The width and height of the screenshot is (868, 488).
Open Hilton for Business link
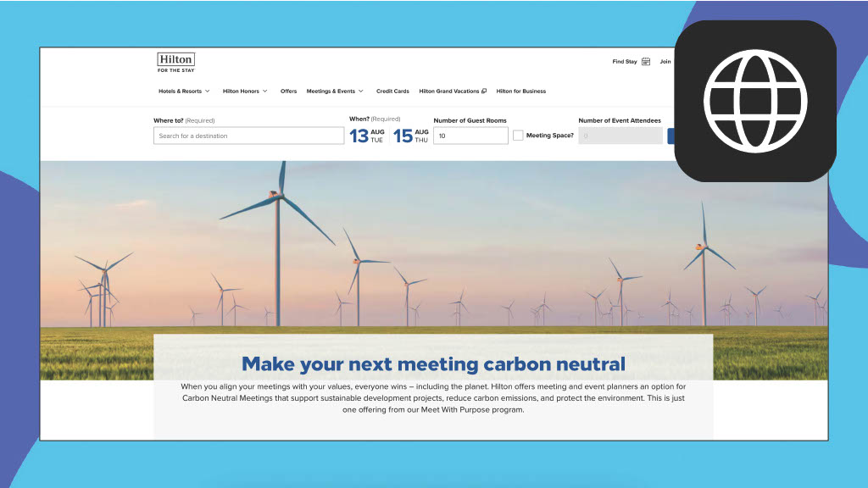(521, 91)
